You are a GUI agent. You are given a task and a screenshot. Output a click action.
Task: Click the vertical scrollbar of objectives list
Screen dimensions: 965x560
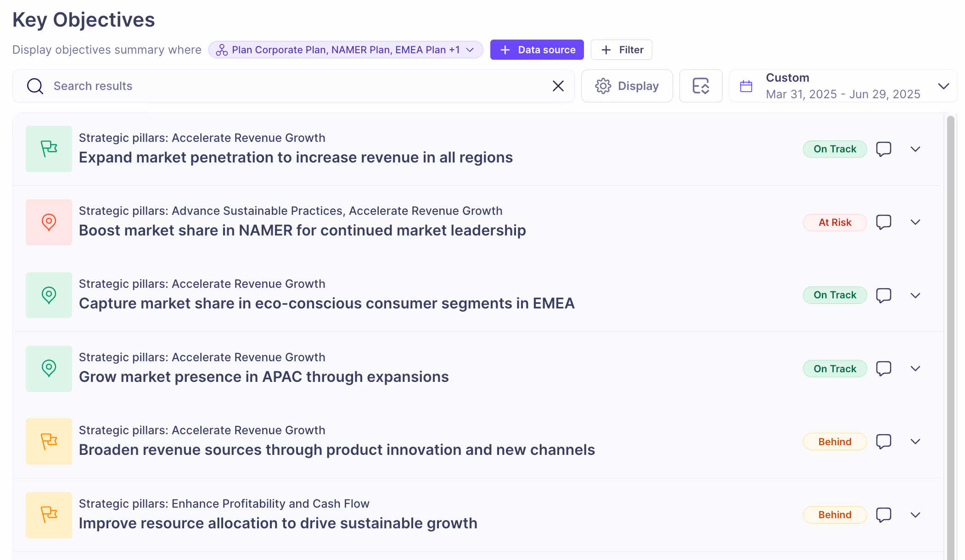pyautogui.click(x=950, y=321)
